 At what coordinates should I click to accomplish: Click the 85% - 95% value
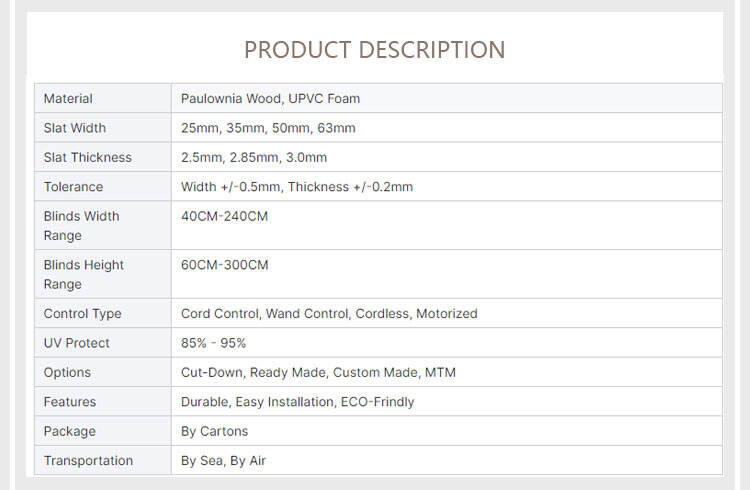click(213, 343)
